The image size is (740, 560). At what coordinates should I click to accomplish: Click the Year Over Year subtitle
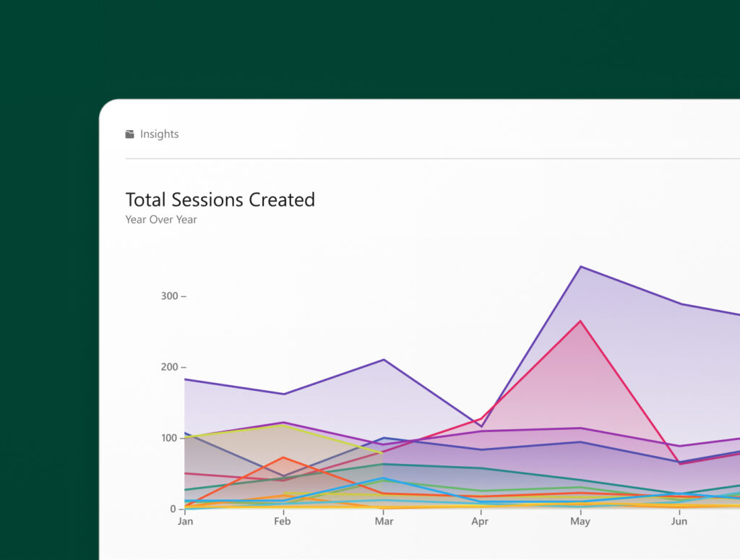[x=161, y=220]
